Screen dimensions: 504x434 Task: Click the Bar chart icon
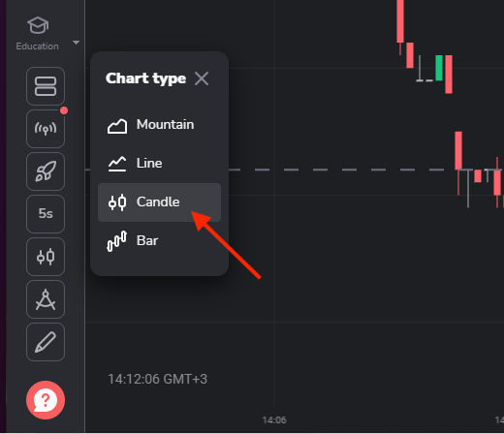point(117,241)
